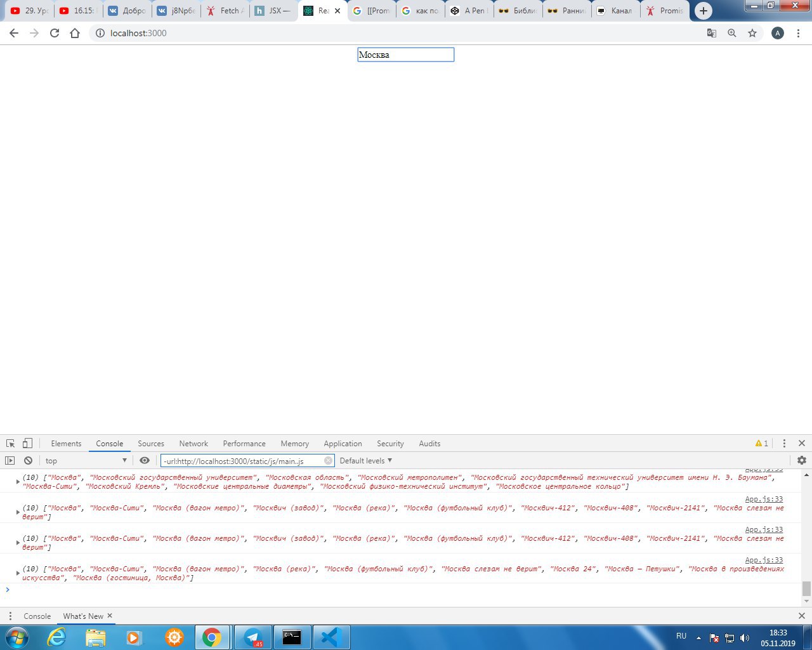Open the command prompt taskbar icon
Screen dimensions: 812x650
pyautogui.click(x=292, y=637)
